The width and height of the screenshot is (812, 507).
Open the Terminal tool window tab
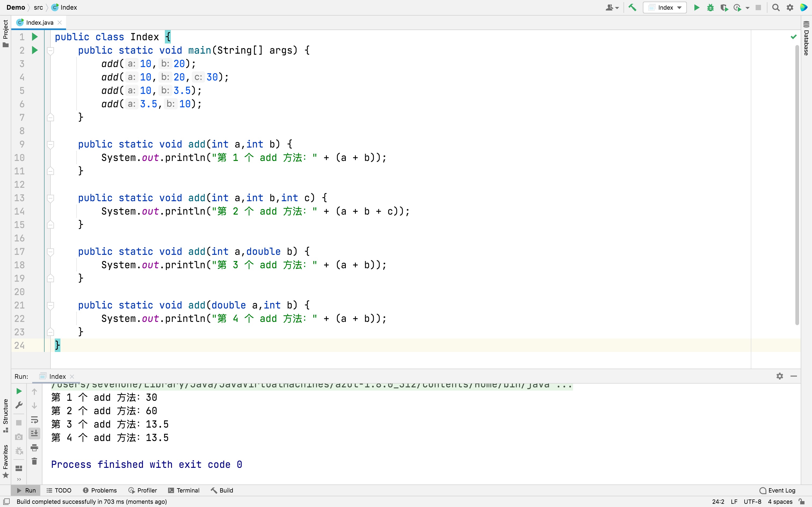[184, 490]
